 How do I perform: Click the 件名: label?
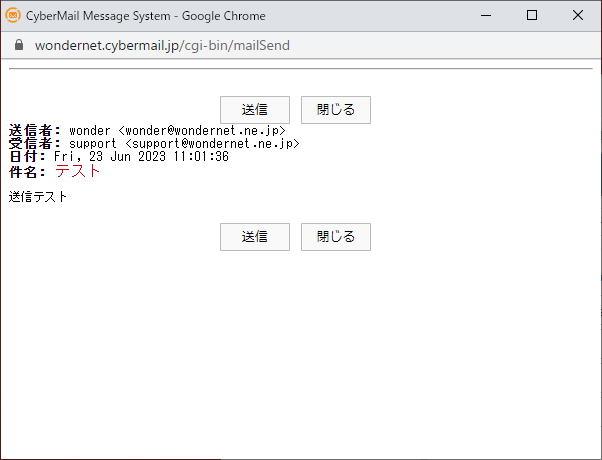pos(27,172)
